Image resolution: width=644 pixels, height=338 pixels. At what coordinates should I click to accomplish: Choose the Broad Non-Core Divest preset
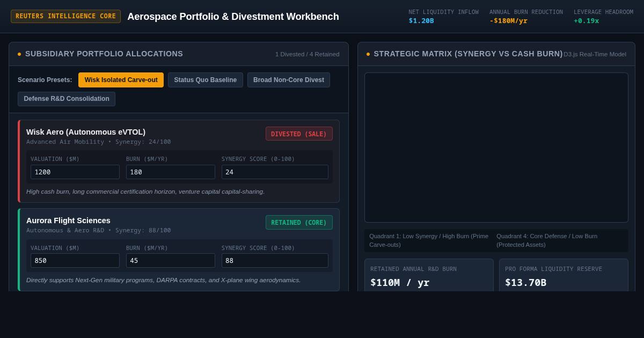[x=289, y=80]
